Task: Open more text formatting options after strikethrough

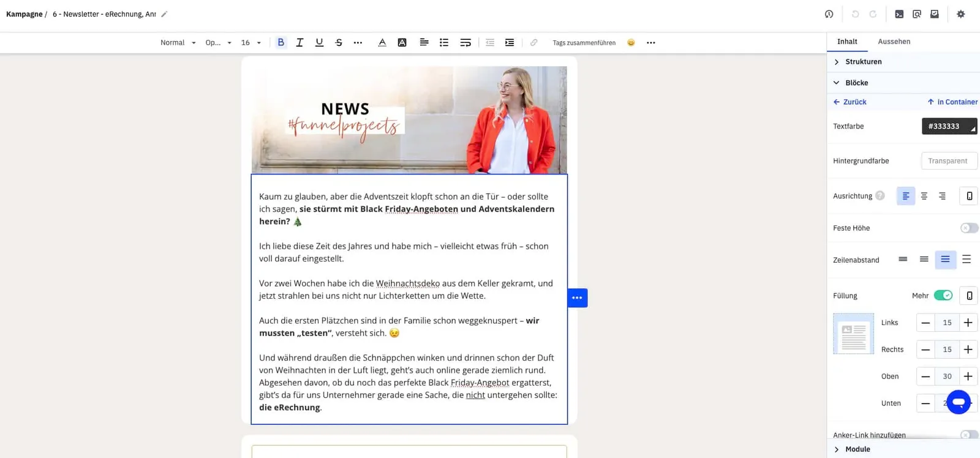Action: coord(358,42)
